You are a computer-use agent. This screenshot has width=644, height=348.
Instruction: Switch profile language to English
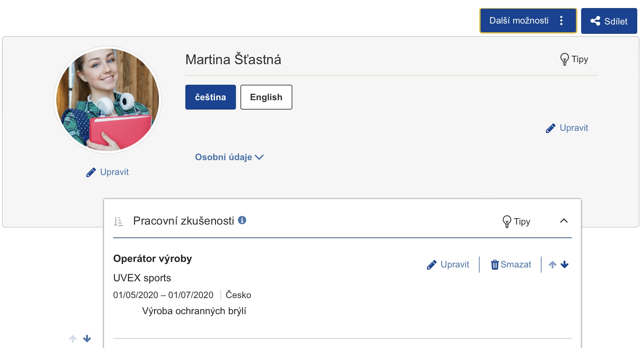pos(266,97)
